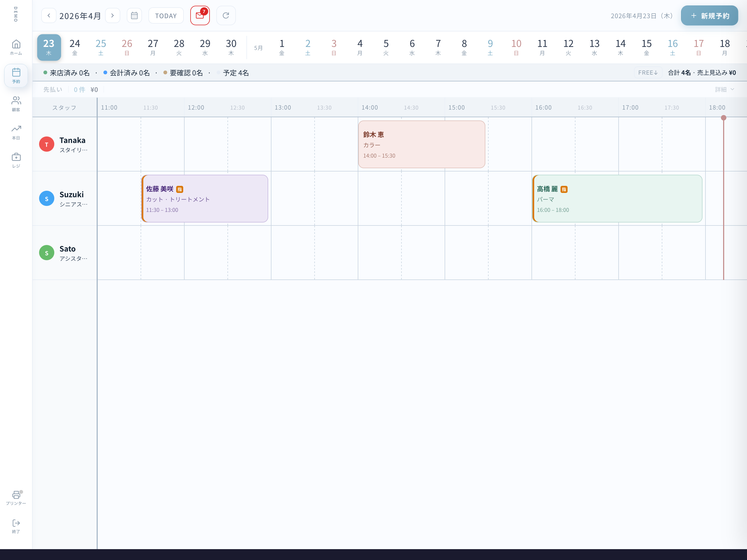This screenshot has width=747, height=560.
Task: Open the プリンター printer sidebar icon
Action: point(16,498)
